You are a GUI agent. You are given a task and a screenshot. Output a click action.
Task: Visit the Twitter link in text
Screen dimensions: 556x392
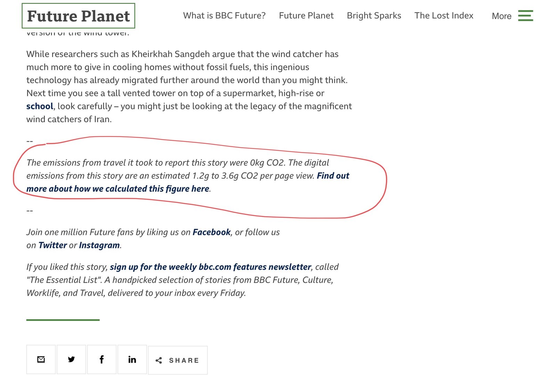pyautogui.click(x=52, y=245)
